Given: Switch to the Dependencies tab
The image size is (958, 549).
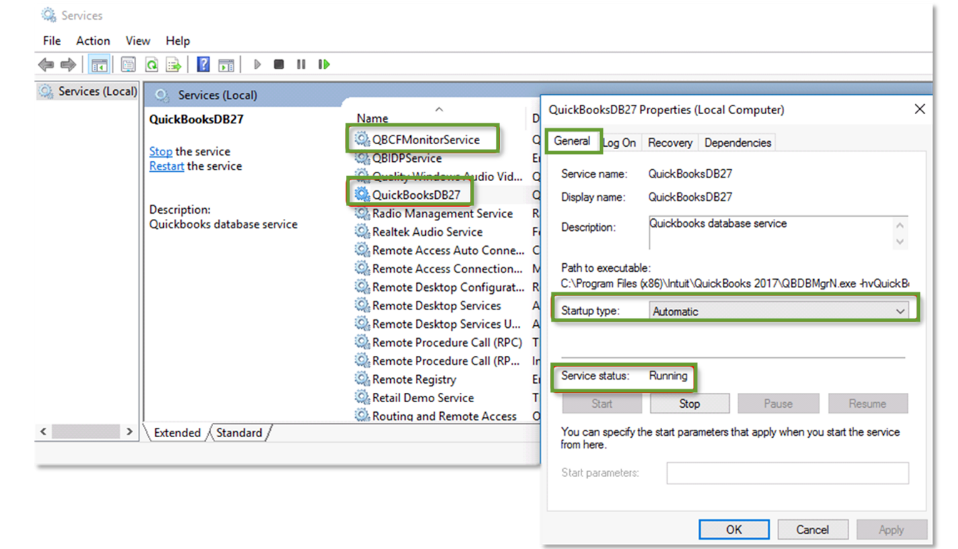Looking at the screenshot, I should point(737,143).
